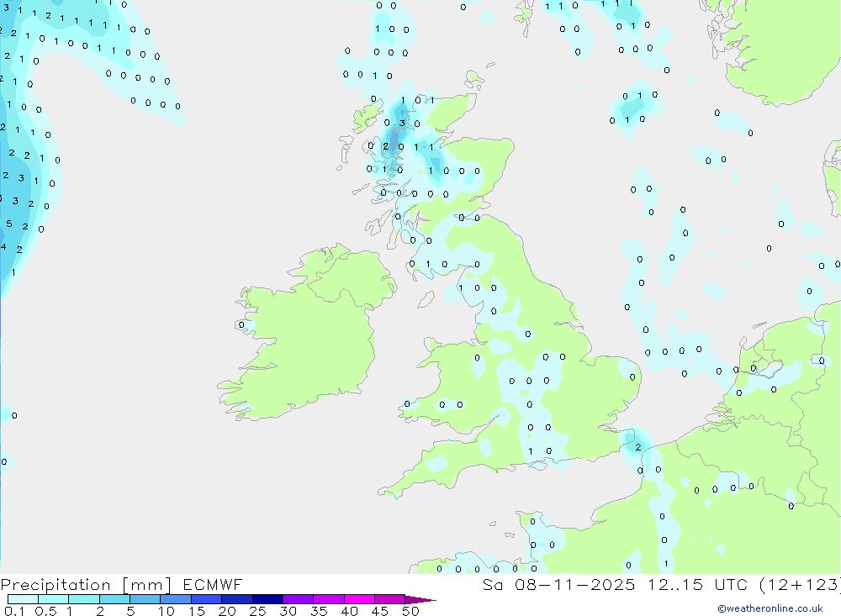Click the 'Sa 08-11-2025' date text
Viewport: 841px width, 616px height.
558,584
